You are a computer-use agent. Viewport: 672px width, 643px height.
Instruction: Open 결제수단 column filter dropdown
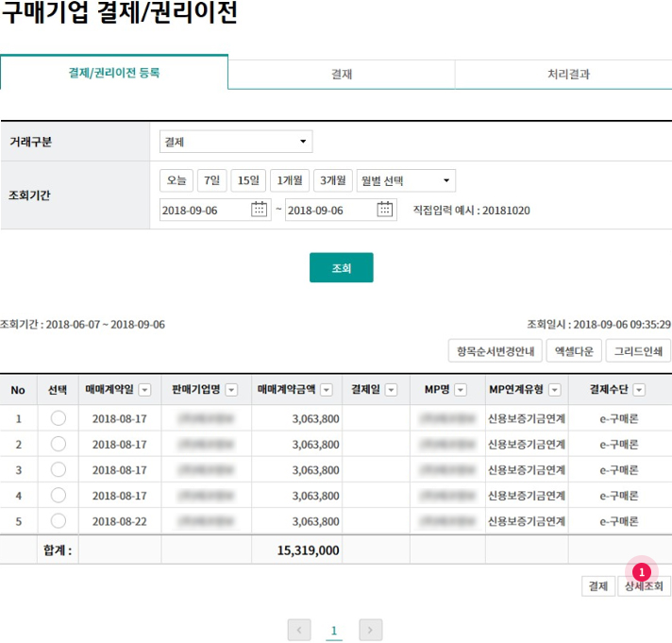[639, 390]
